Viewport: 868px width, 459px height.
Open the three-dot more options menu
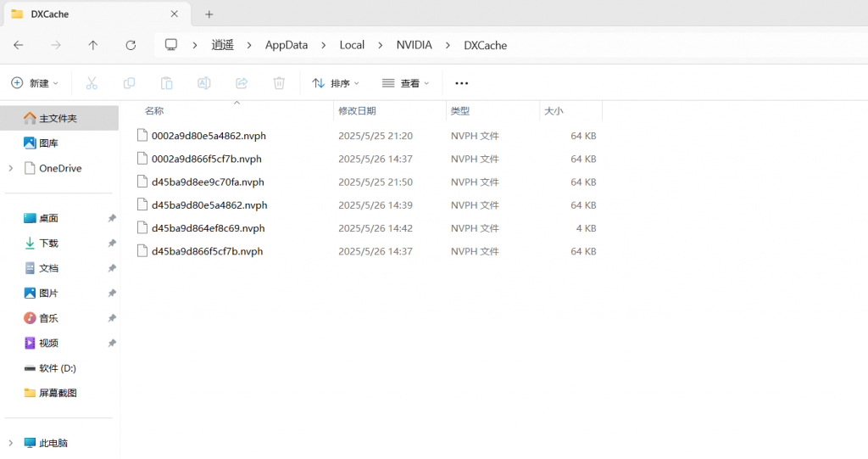461,83
